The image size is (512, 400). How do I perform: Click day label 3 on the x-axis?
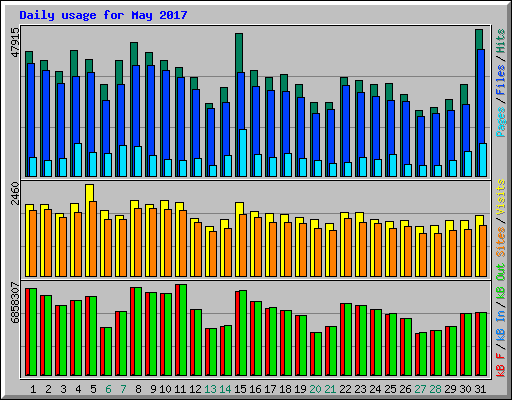(x=63, y=389)
